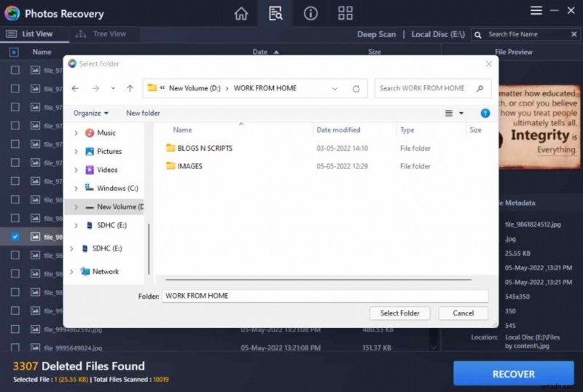The width and height of the screenshot is (583, 392).
Task: Expand the Videos tree node
Action: coord(76,170)
